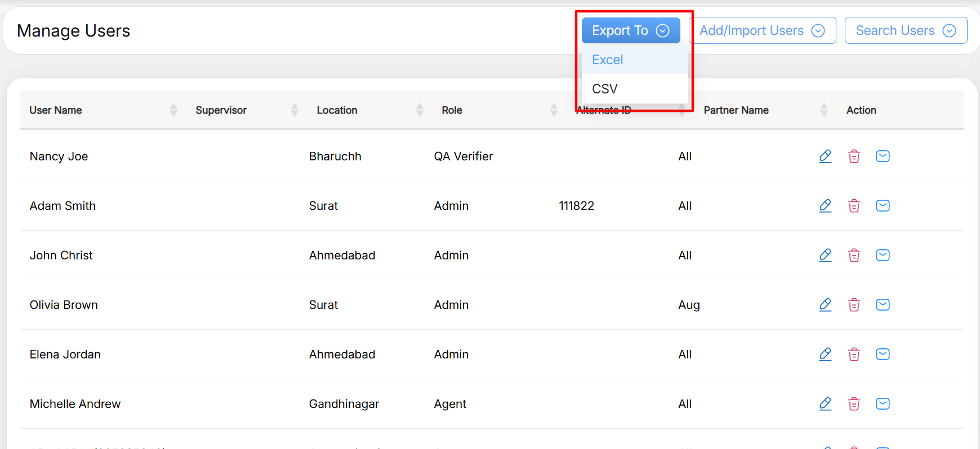Sort by Supervisor column arrows
The image size is (980, 449).
tap(295, 110)
